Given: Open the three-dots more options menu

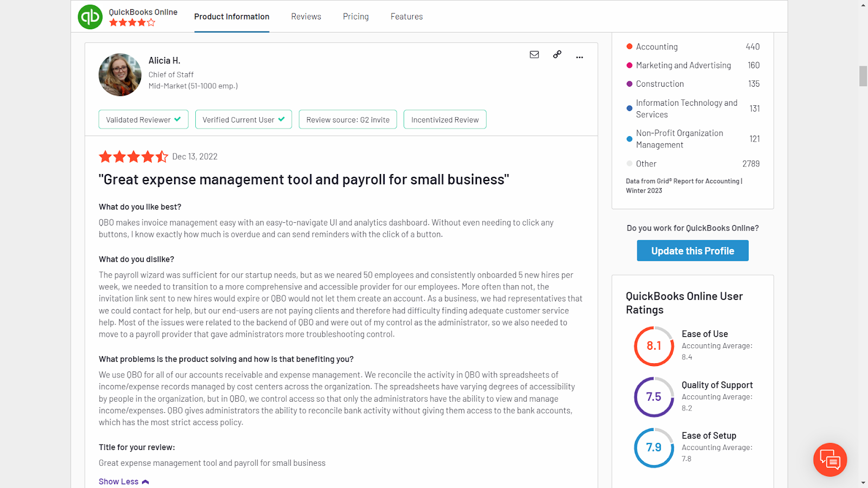Looking at the screenshot, I should pyautogui.click(x=579, y=57).
